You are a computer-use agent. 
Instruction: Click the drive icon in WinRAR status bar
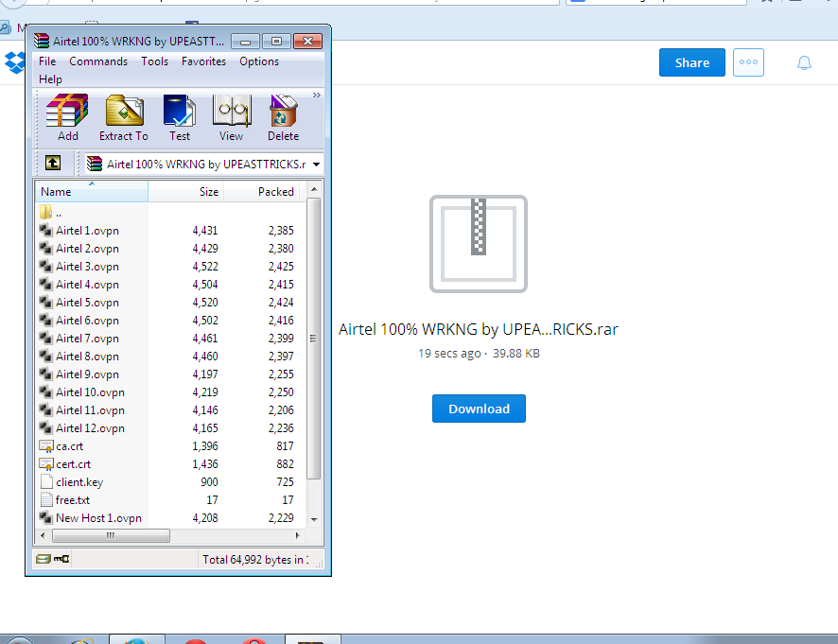point(43,559)
